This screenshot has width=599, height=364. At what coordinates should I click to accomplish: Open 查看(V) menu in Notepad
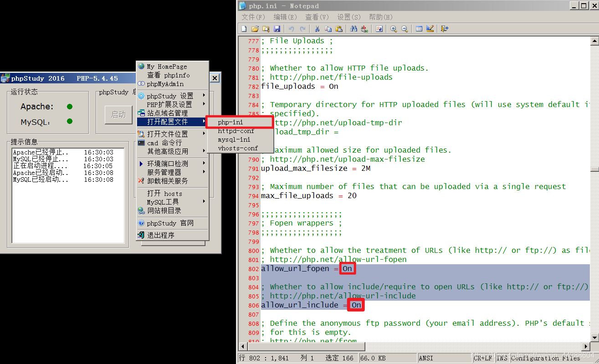[317, 17]
